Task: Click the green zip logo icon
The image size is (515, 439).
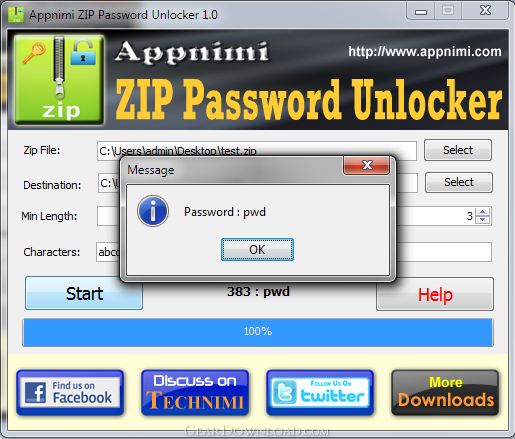Action: coord(59,80)
